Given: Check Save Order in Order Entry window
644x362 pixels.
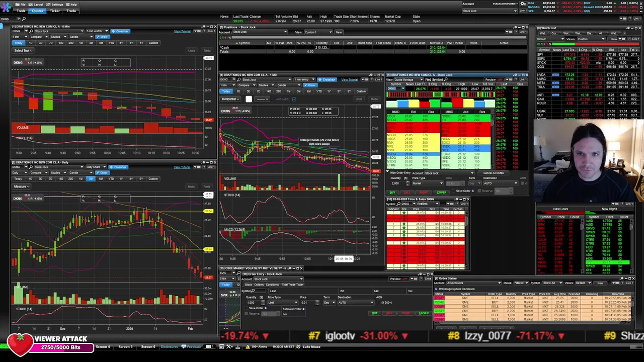Looking at the screenshot, I should (x=246, y=308).
